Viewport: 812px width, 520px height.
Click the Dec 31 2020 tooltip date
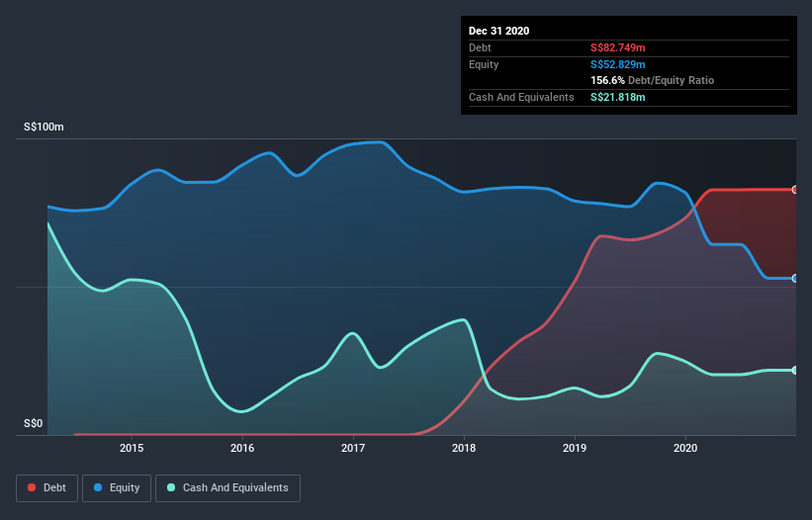499,31
